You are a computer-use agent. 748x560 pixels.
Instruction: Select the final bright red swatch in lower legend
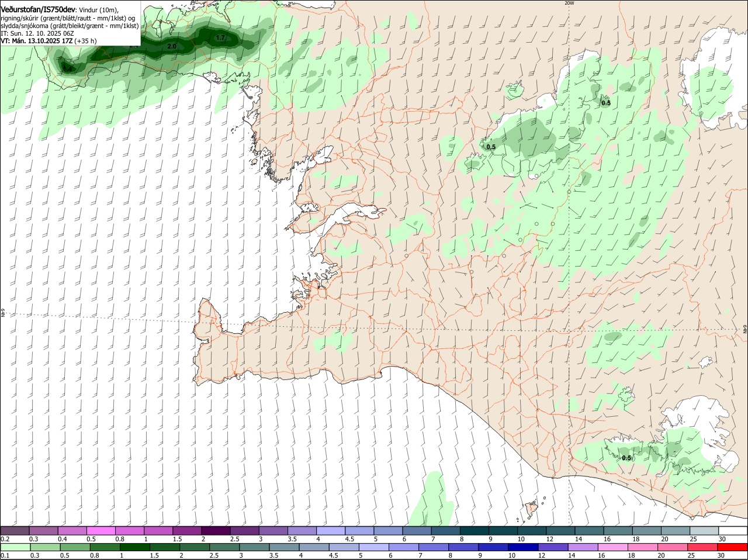point(732,547)
